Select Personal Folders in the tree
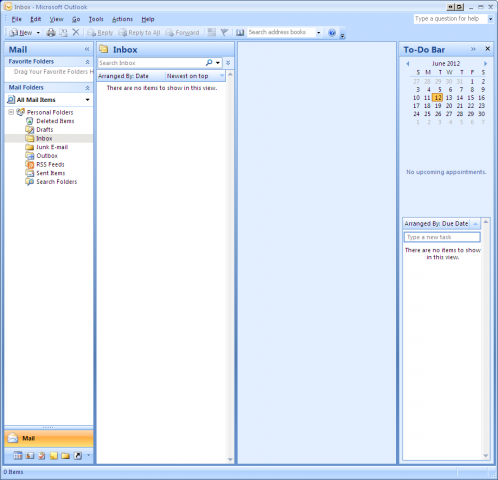Image resolution: width=498 pixels, height=480 pixels. pos(50,112)
